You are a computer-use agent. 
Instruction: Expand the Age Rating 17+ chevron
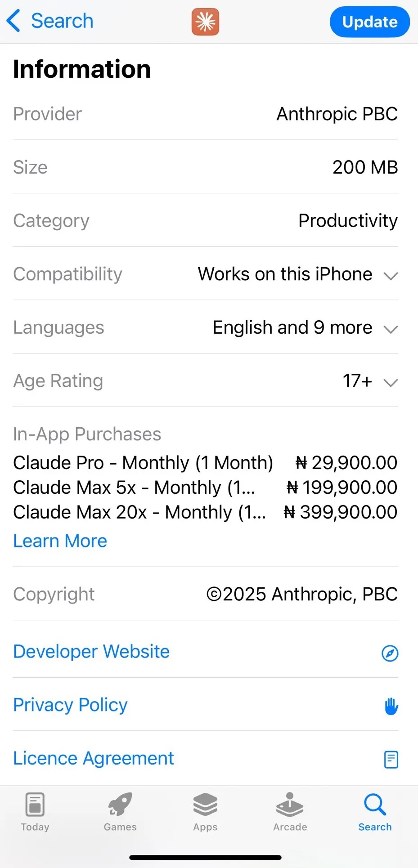pyautogui.click(x=391, y=383)
